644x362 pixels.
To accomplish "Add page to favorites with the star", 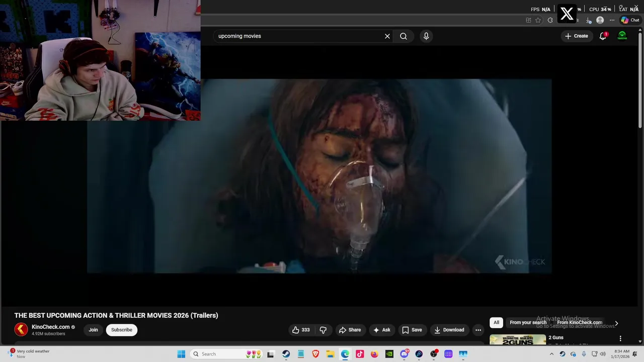I will coord(538,20).
